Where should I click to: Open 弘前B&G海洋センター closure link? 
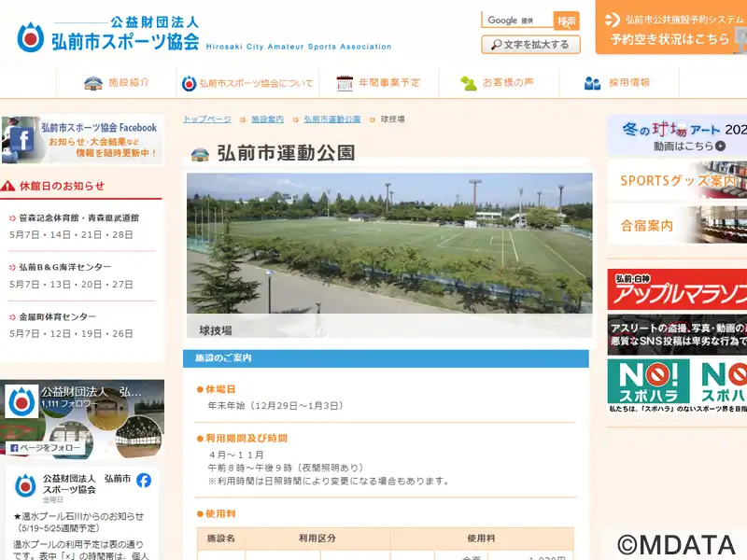click(x=64, y=267)
